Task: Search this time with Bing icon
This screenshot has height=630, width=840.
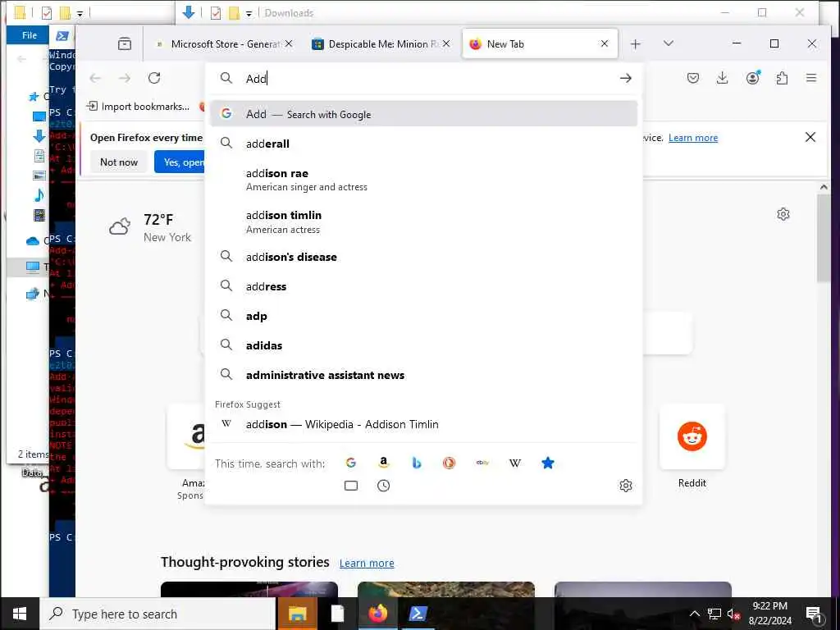Action: point(417,463)
